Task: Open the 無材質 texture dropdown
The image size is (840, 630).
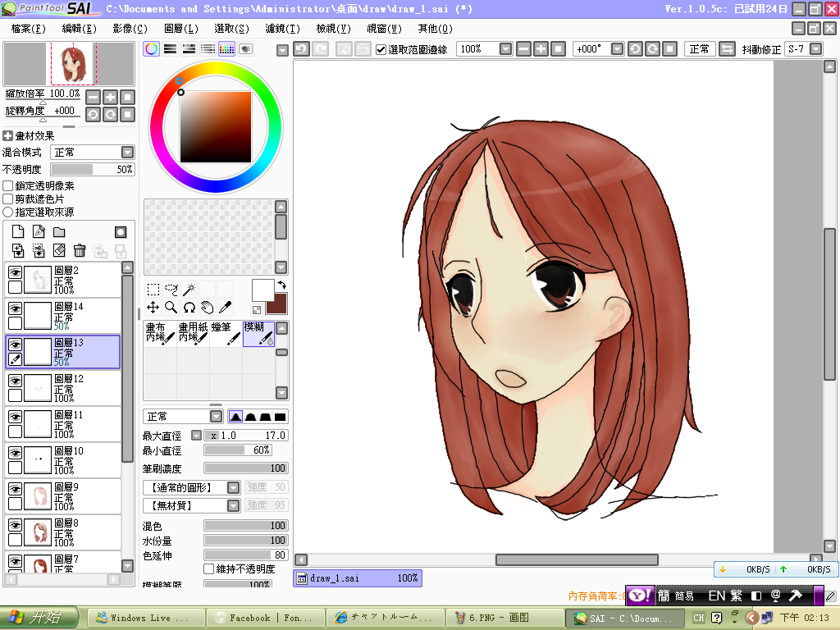Action: (233, 505)
